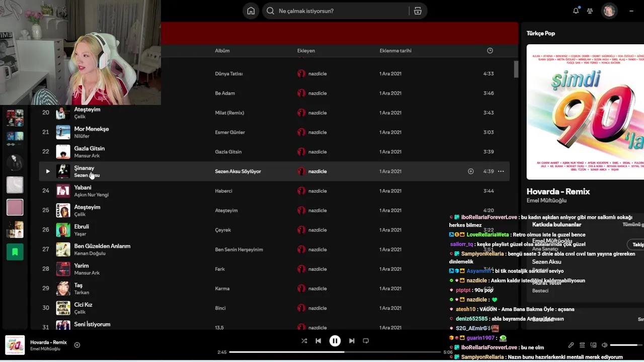
Task: Open artist Tarkan under Taş
Action: pyautogui.click(x=82, y=293)
